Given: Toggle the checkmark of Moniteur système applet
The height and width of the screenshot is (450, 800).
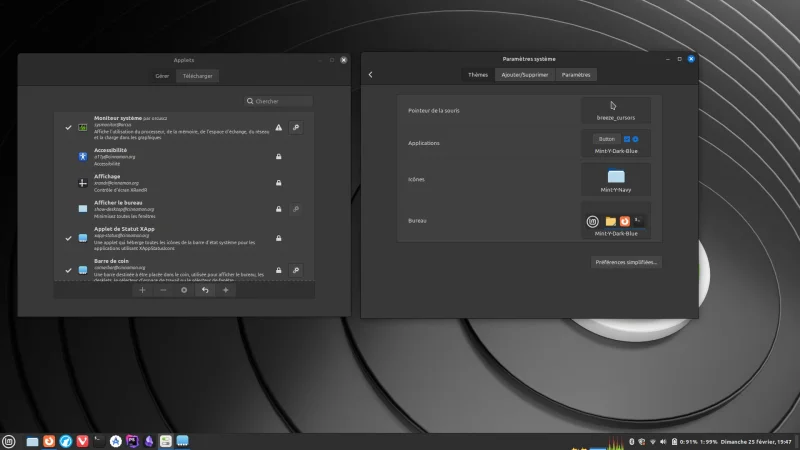Looking at the screenshot, I should (68, 128).
